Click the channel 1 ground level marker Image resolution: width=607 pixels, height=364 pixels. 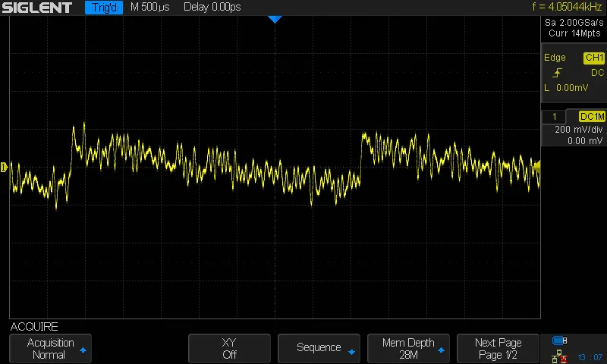(x=5, y=167)
